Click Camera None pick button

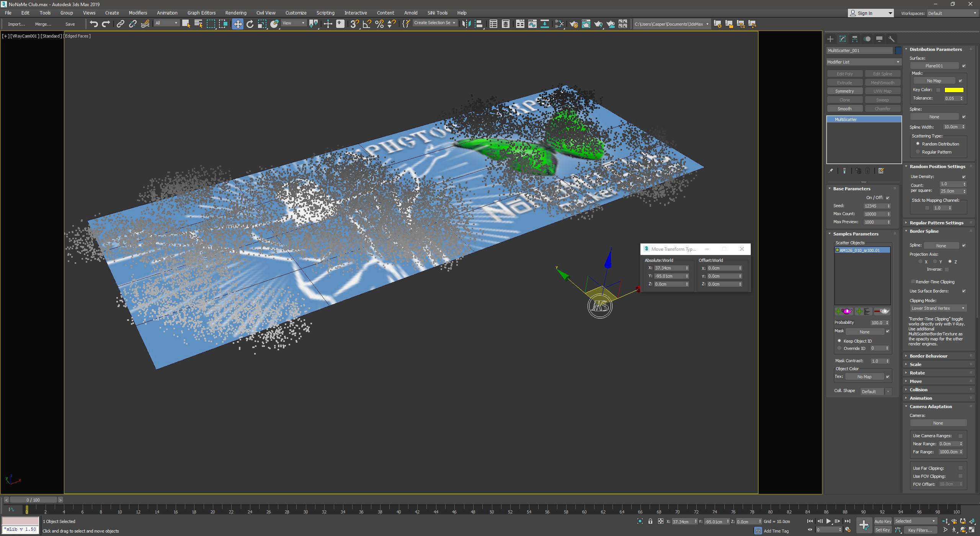pyautogui.click(x=938, y=423)
